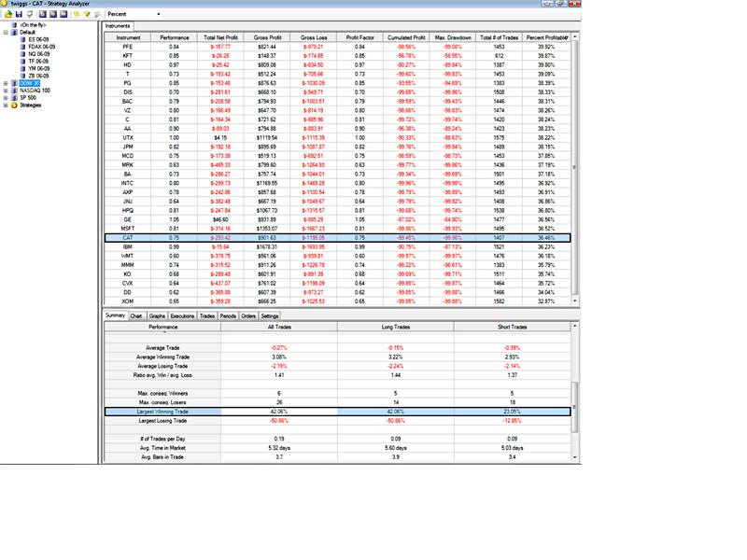Sort by the Max. Drawdown column header
Viewport: 747px width, 560px height.
453,37
